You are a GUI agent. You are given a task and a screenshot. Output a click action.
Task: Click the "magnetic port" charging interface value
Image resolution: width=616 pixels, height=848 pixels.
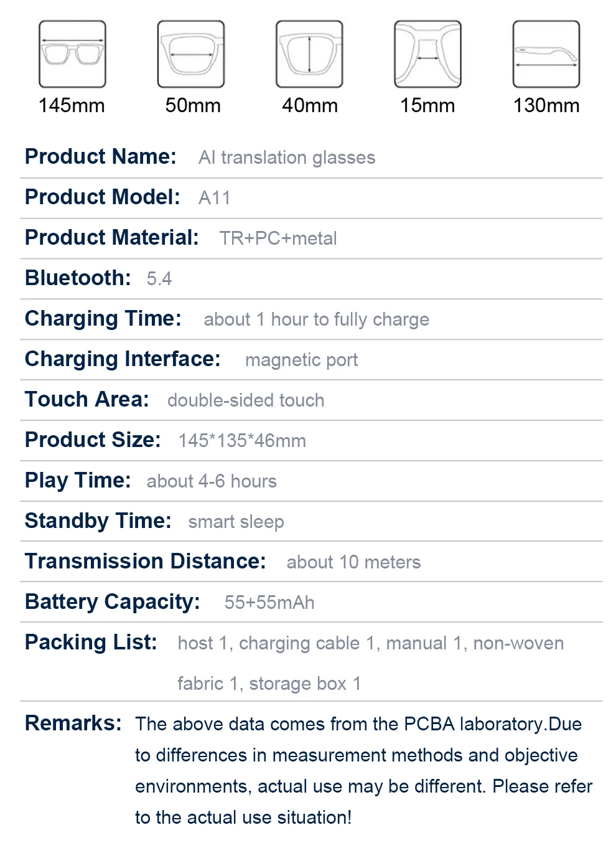301,360
